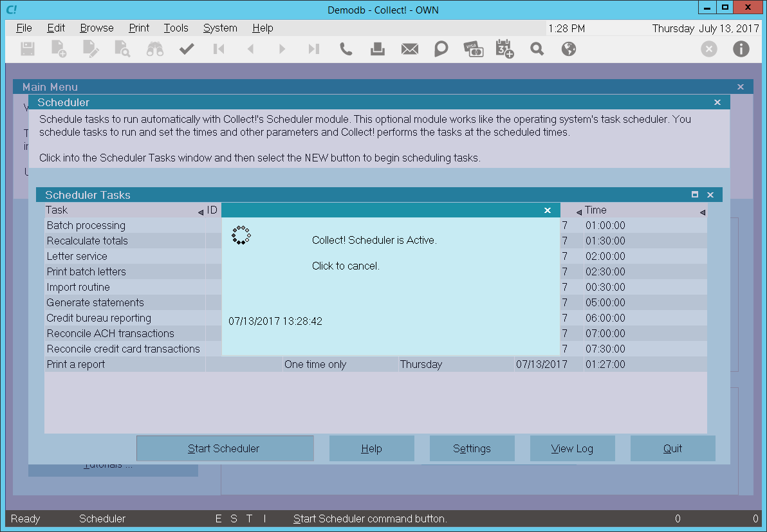Go to next record arrow icon

282,49
